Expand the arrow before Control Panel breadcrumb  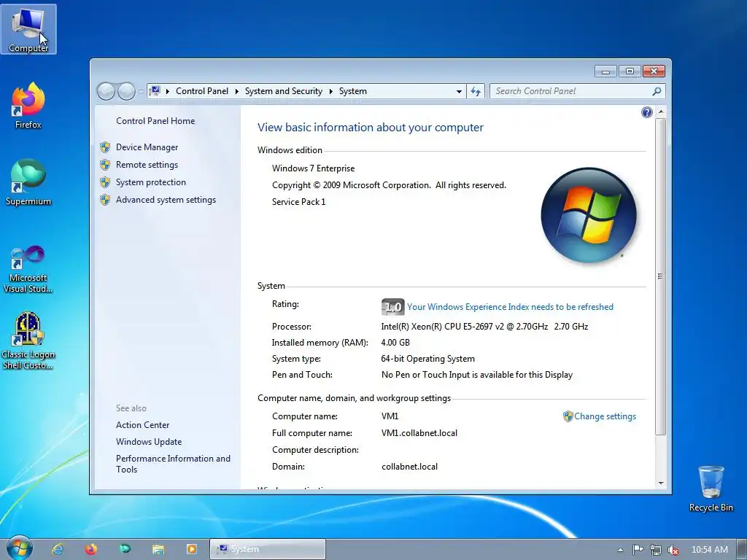pyautogui.click(x=168, y=91)
